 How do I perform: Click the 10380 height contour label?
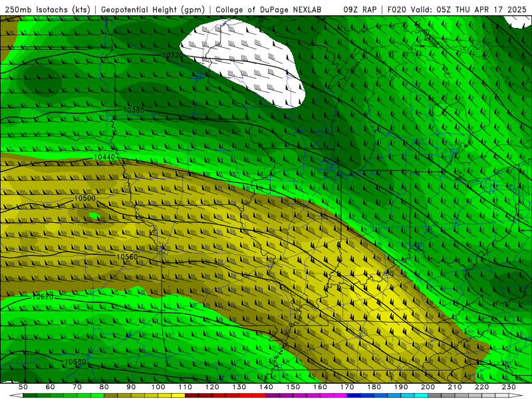[134, 110]
